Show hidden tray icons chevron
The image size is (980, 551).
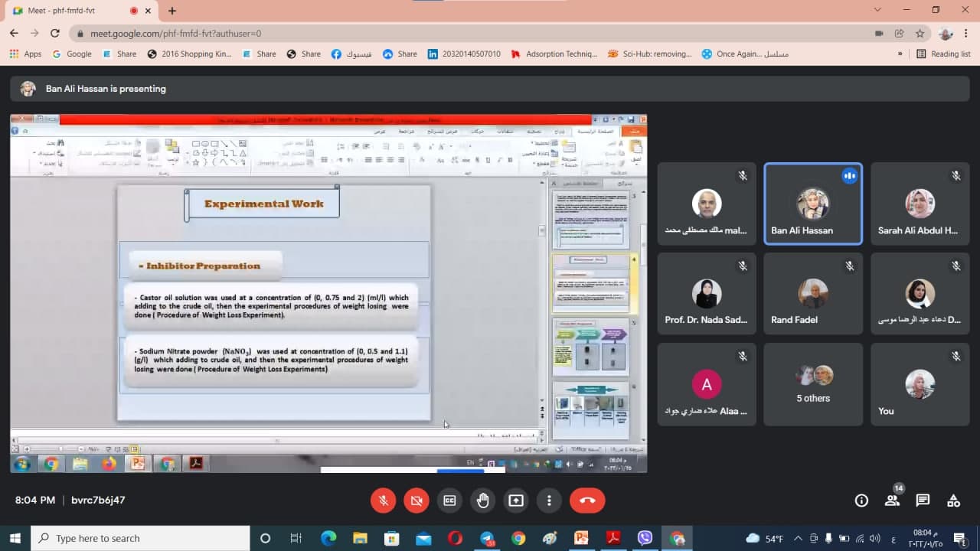798,538
